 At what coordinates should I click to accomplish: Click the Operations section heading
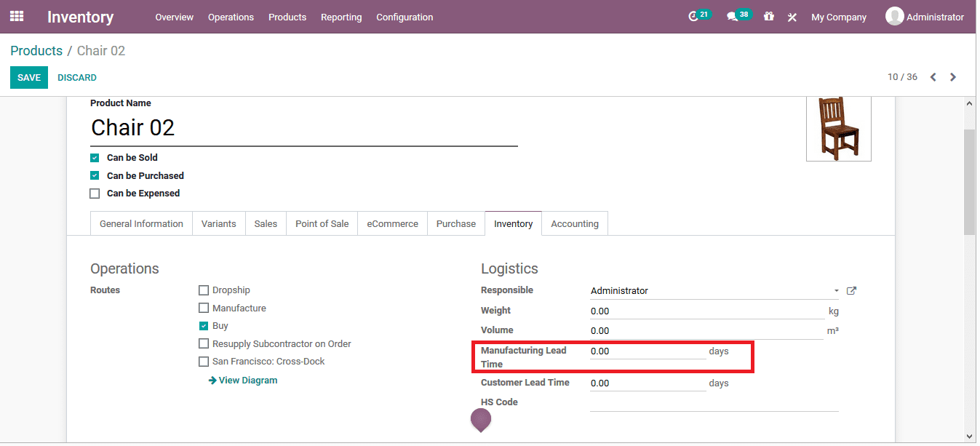124,269
